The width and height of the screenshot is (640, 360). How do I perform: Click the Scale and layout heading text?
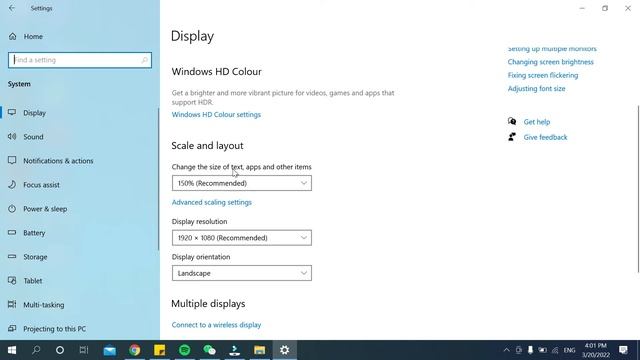click(207, 146)
